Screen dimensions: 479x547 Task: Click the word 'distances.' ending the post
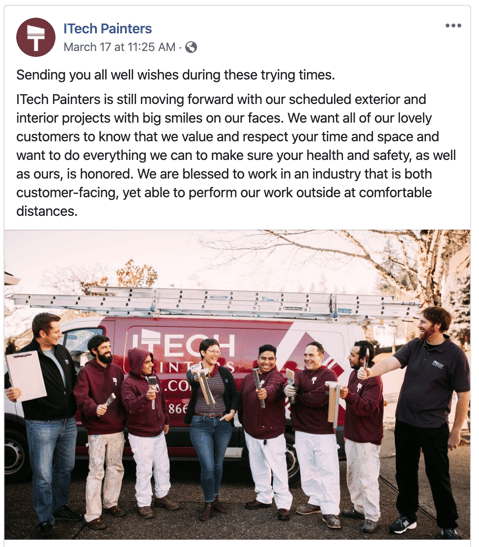point(47,211)
